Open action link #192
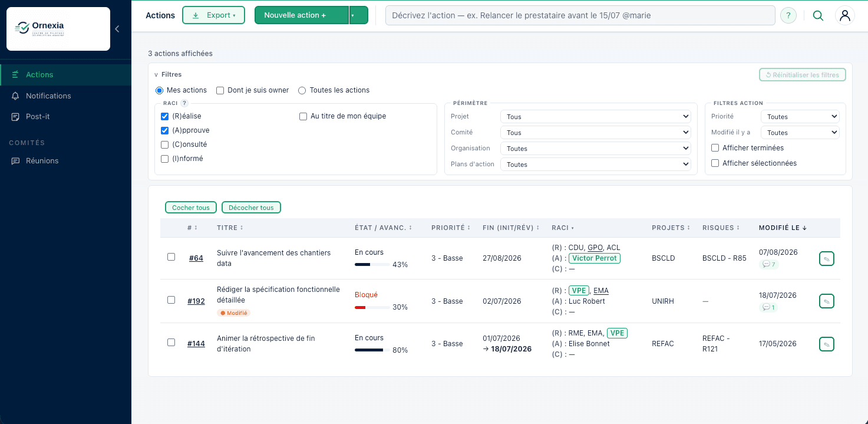 point(196,301)
